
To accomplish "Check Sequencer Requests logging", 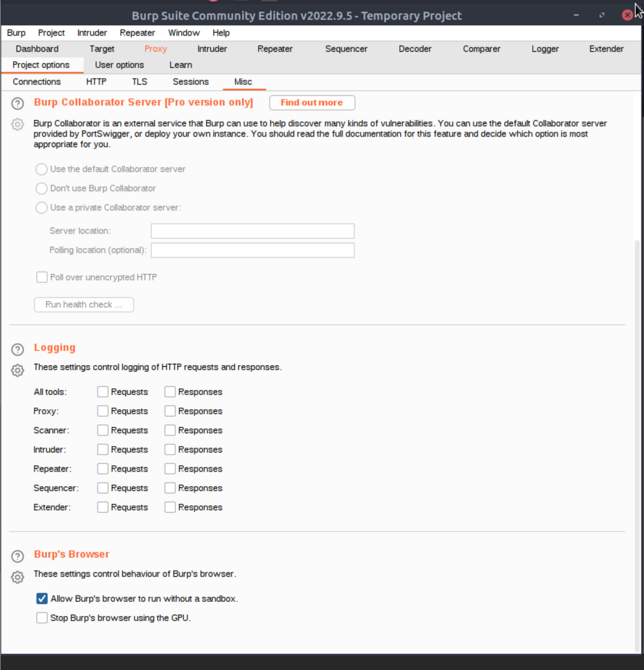I will (x=102, y=487).
